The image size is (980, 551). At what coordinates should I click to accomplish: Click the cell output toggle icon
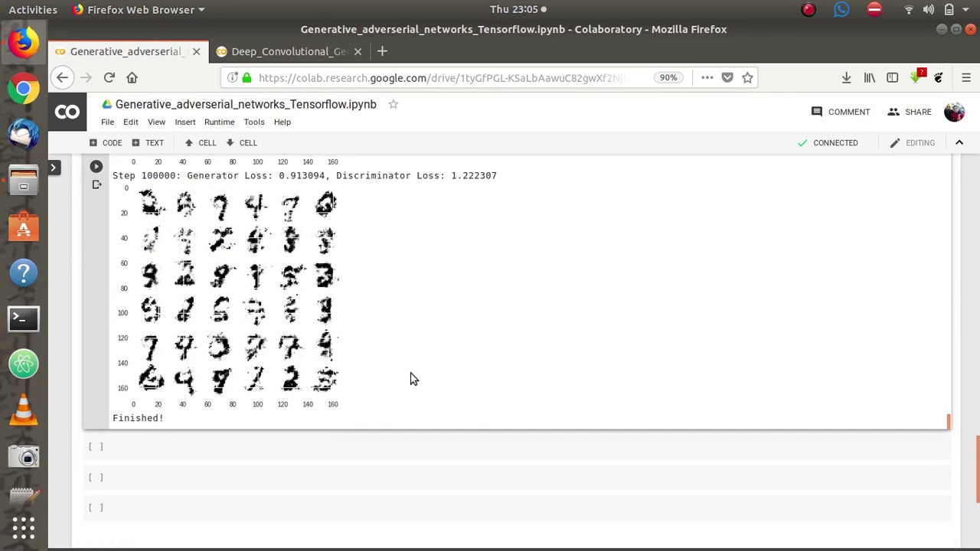click(96, 184)
